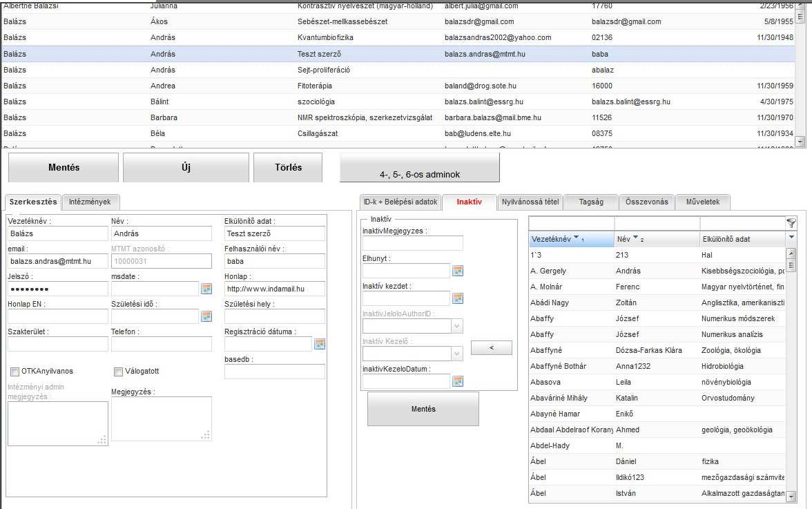Select the Ábel Dániel fizika row
Image resolution: width=812 pixels, height=509 pixels.
(657, 461)
